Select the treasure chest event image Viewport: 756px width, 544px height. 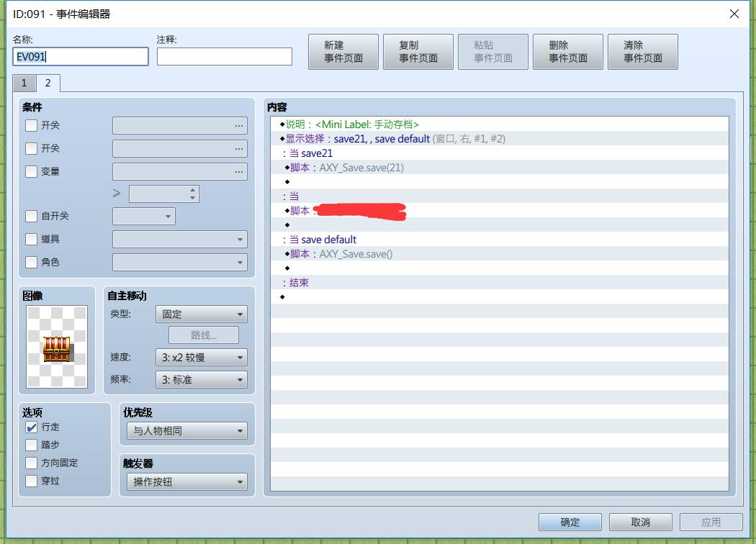pyautogui.click(x=57, y=346)
